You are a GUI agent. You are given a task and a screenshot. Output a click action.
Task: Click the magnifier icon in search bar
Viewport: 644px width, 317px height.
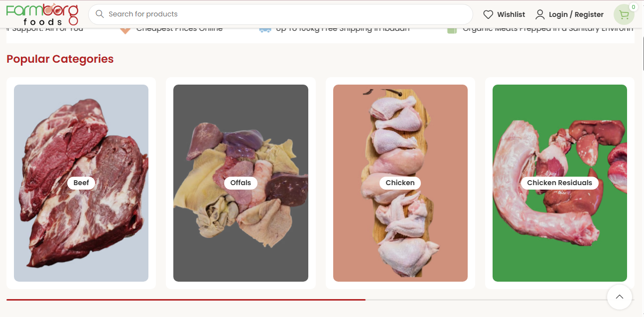(100, 14)
